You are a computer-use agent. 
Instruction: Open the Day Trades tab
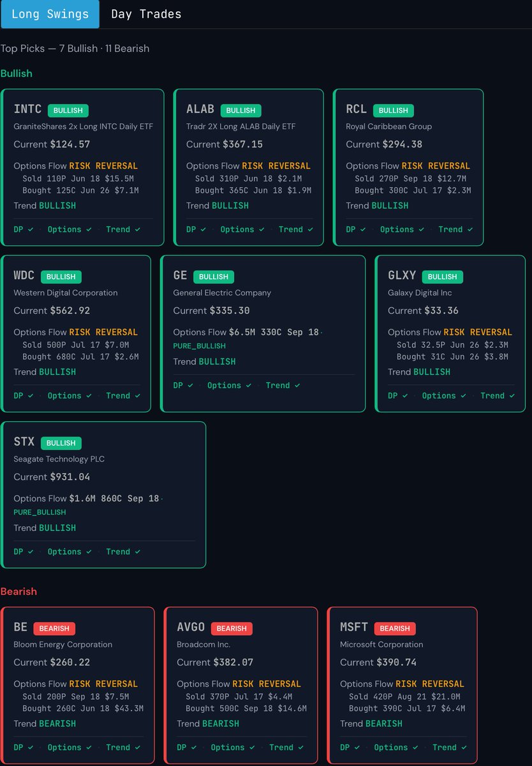(146, 14)
